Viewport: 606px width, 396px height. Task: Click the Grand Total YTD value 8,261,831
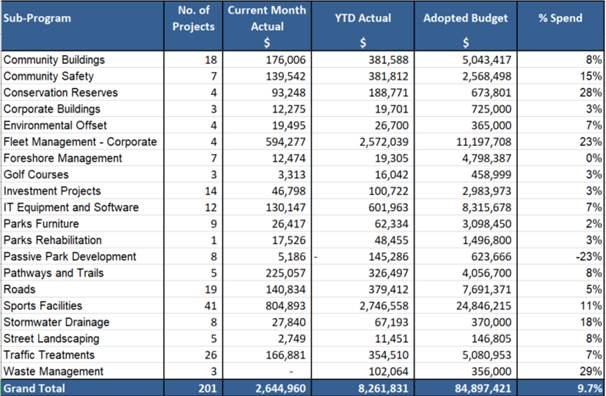tap(383, 388)
